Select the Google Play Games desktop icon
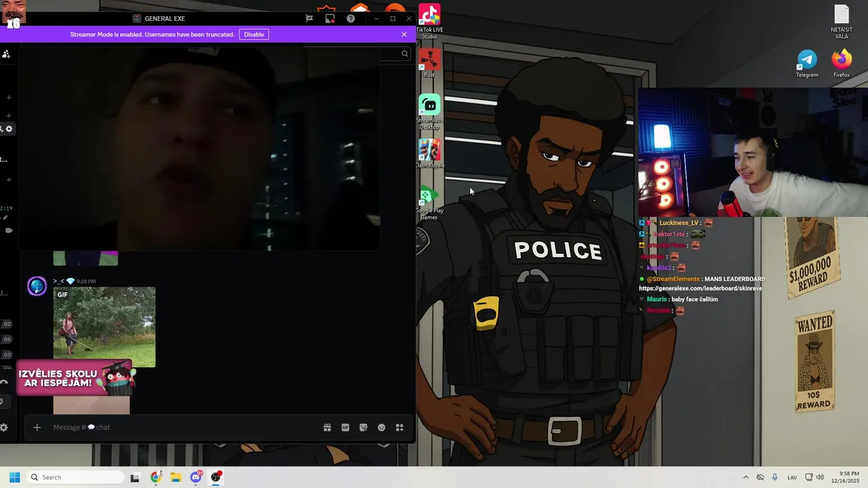Viewport: 868px width, 488px height. pyautogui.click(x=429, y=203)
